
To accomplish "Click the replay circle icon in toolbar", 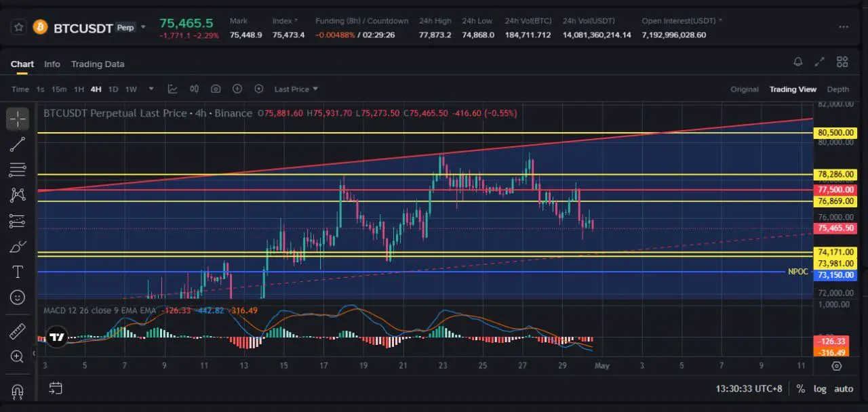I will (259, 89).
